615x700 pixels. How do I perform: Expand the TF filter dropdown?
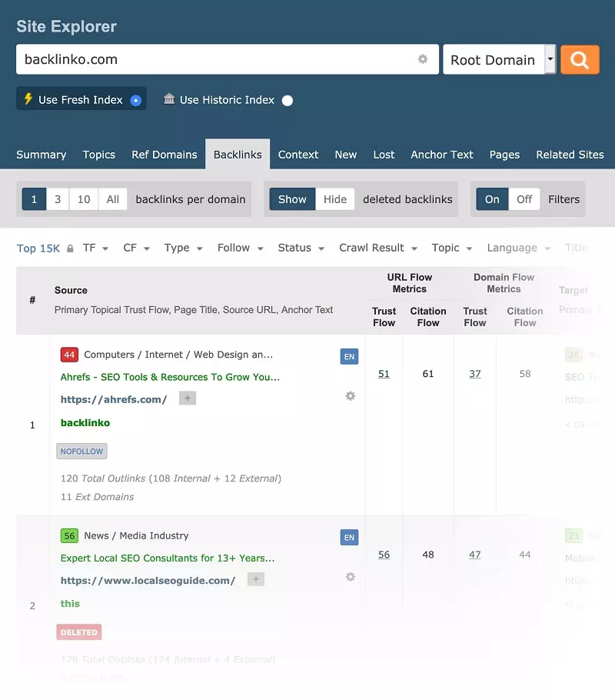(96, 248)
